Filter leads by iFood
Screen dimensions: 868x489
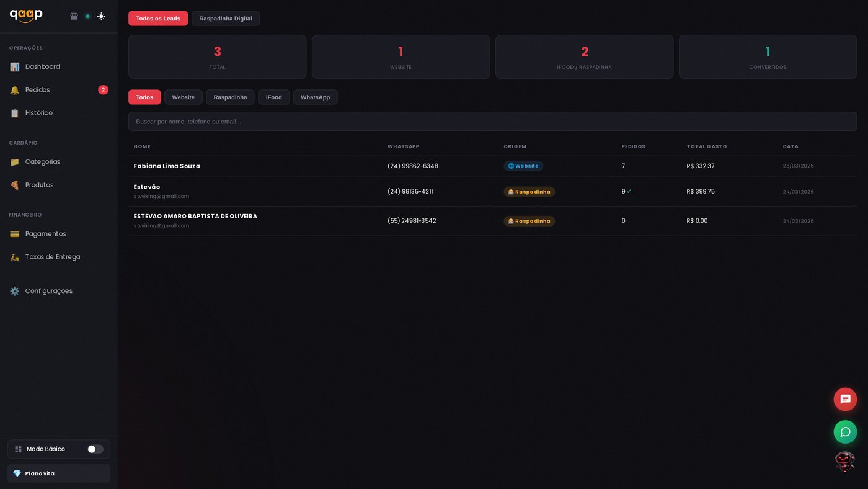(274, 97)
